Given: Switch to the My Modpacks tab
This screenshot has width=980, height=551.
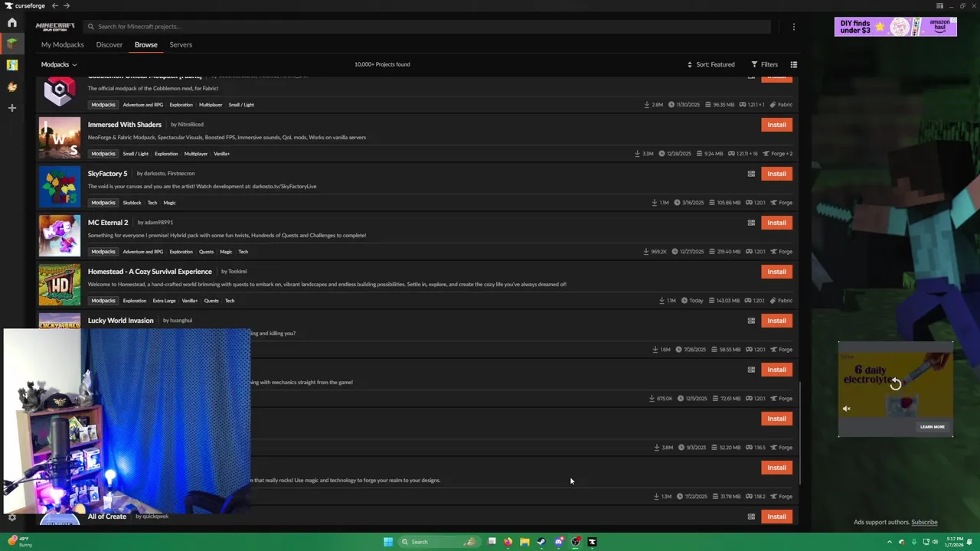Looking at the screenshot, I should tap(62, 44).
